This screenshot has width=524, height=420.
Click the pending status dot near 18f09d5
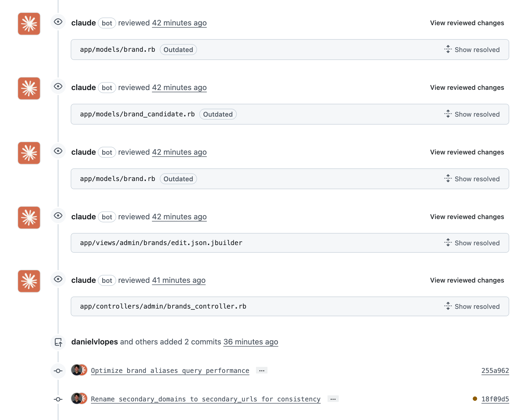pos(475,399)
